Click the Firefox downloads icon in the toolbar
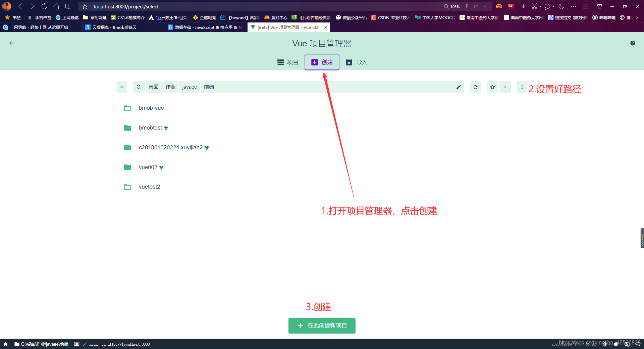This screenshot has height=349, width=644. click(523, 6)
